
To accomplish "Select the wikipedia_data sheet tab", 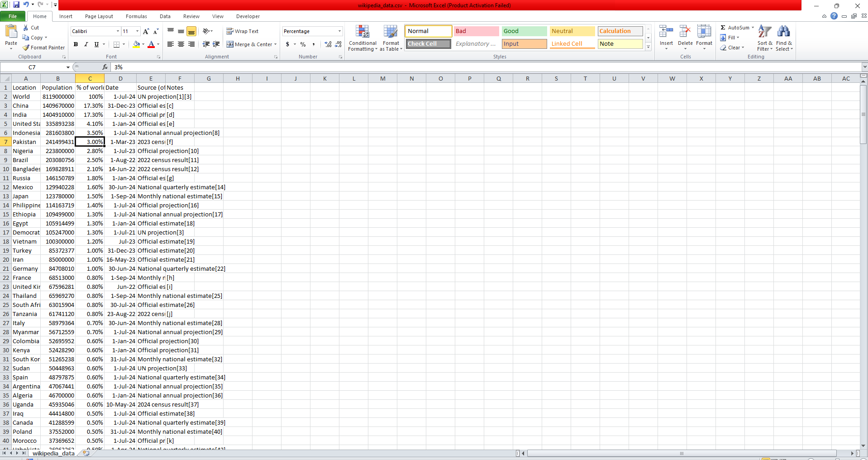I will (x=53, y=453).
